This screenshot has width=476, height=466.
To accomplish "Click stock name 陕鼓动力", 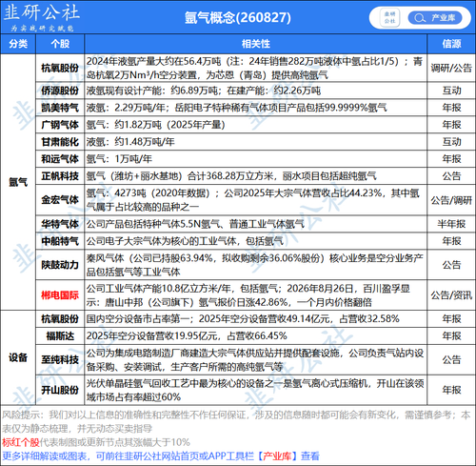I will click(60, 265).
